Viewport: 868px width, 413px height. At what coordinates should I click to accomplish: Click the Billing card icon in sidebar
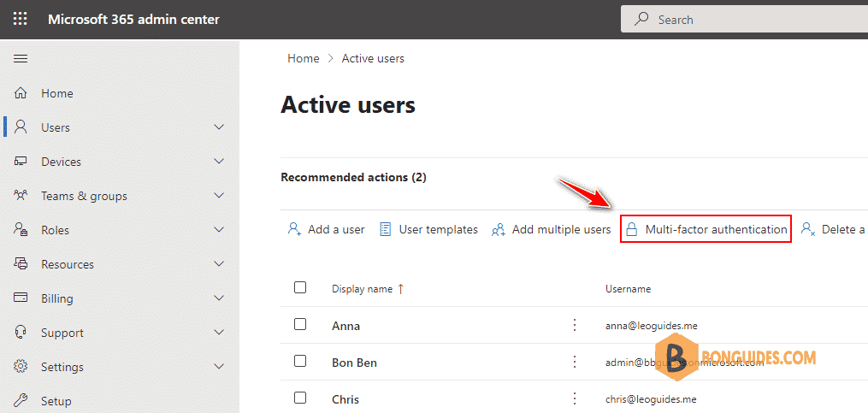[21, 298]
